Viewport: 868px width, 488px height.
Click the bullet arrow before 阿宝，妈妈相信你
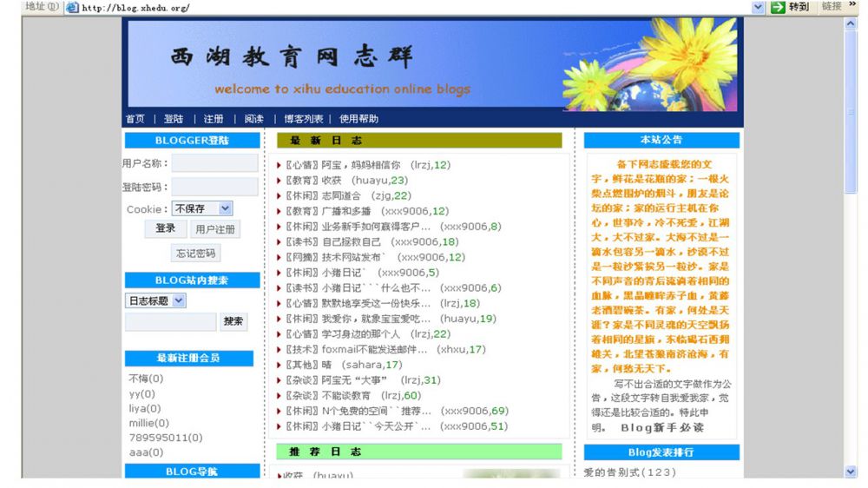[279, 165]
